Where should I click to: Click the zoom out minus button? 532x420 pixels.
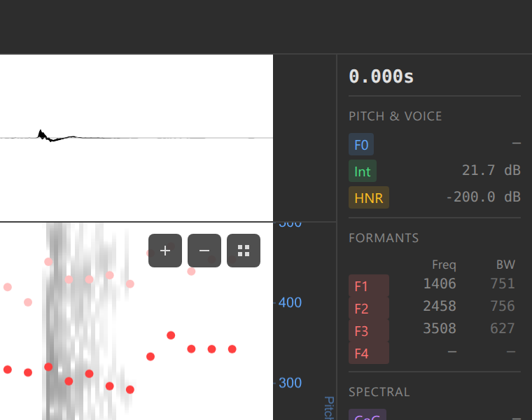pos(204,251)
